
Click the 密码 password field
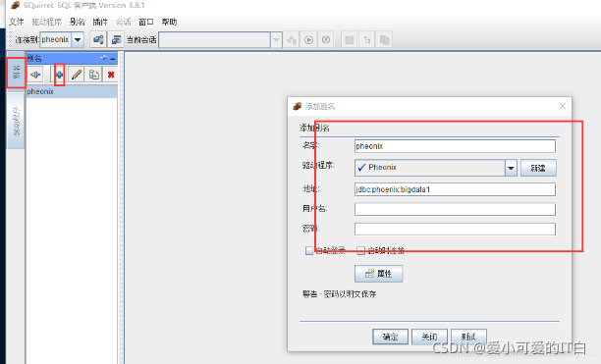pyautogui.click(x=455, y=230)
